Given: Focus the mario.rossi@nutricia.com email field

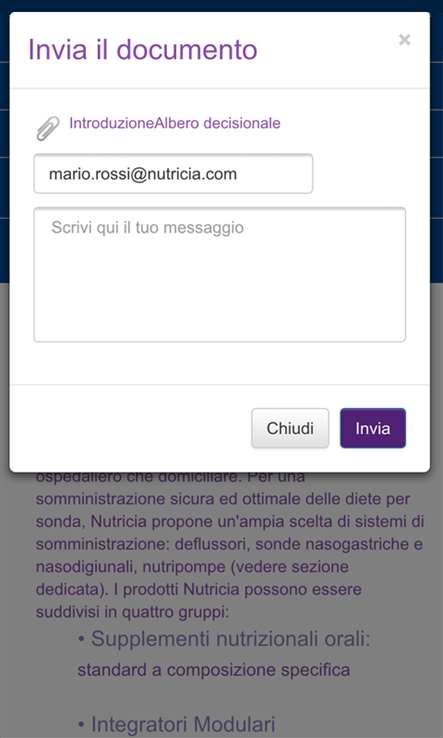Looking at the screenshot, I should point(173,174).
